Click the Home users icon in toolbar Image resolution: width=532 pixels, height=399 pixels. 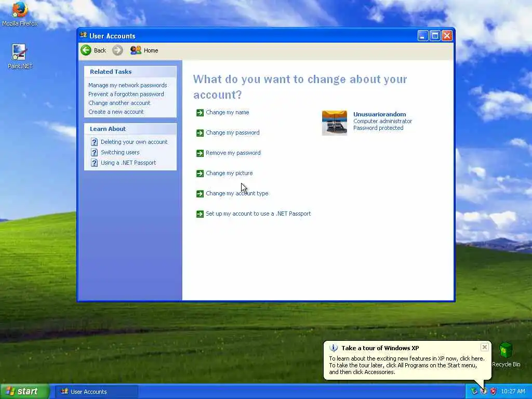[x=136, y=50]
